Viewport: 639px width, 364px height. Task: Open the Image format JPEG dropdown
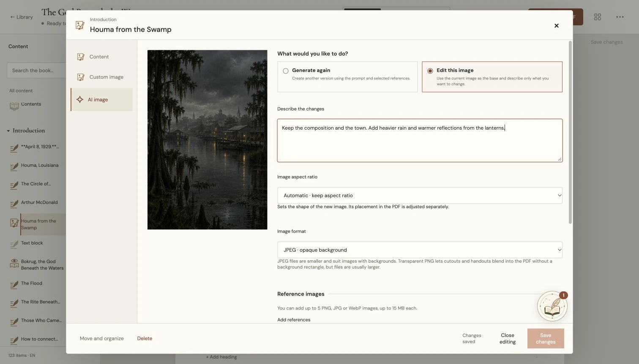[420, 250]
